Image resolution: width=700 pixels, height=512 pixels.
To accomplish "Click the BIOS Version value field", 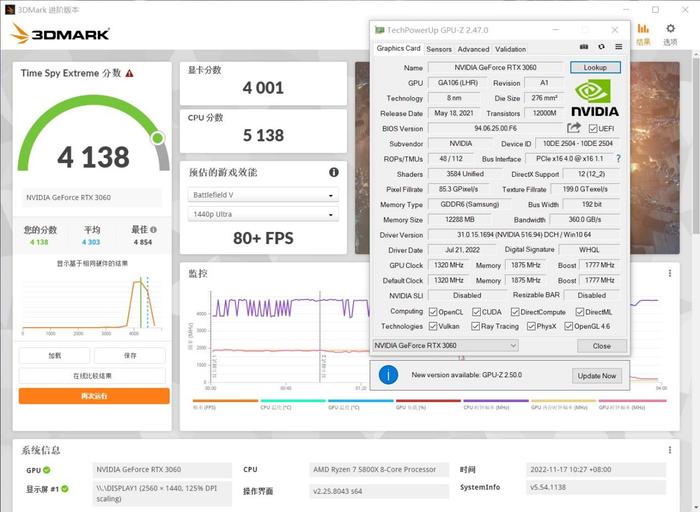I will (x=496, y=129).
